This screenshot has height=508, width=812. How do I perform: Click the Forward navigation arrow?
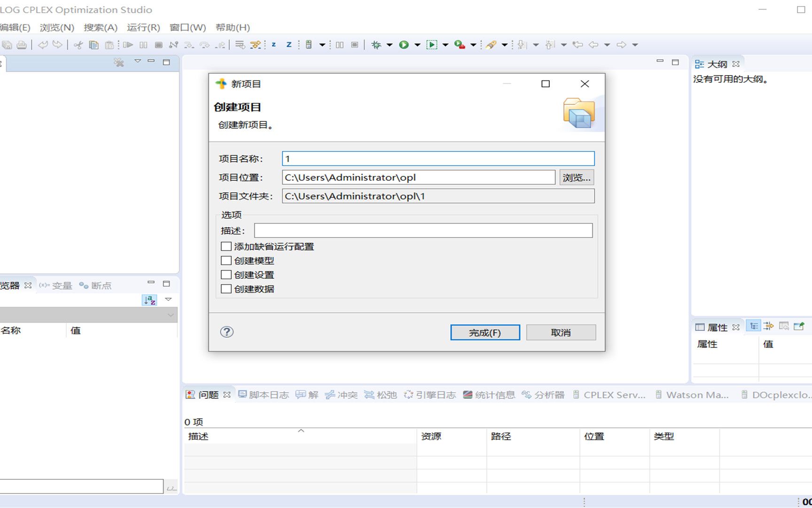tap(621, 45)
